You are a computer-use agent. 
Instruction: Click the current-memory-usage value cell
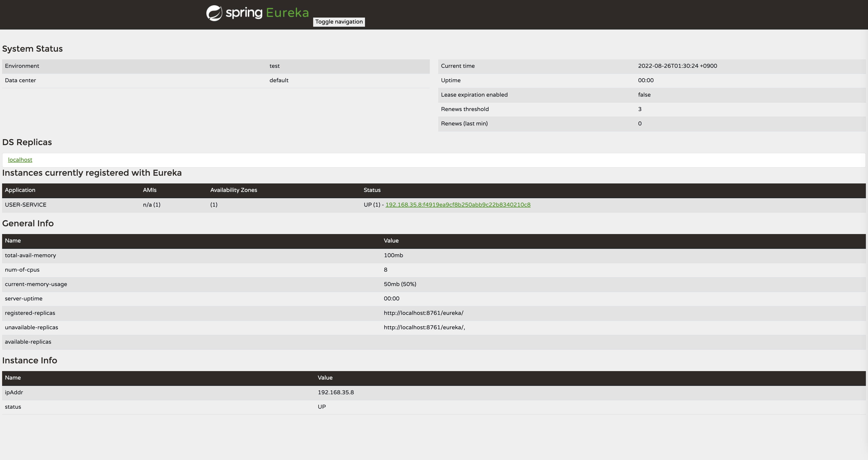coord(400,284)
